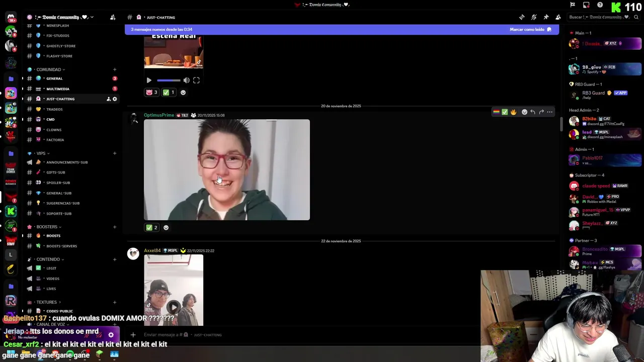Collapse the COMUNIDAD category
Image resolution: width=644 pixels, height=362 pixels.
click(49, 69)
